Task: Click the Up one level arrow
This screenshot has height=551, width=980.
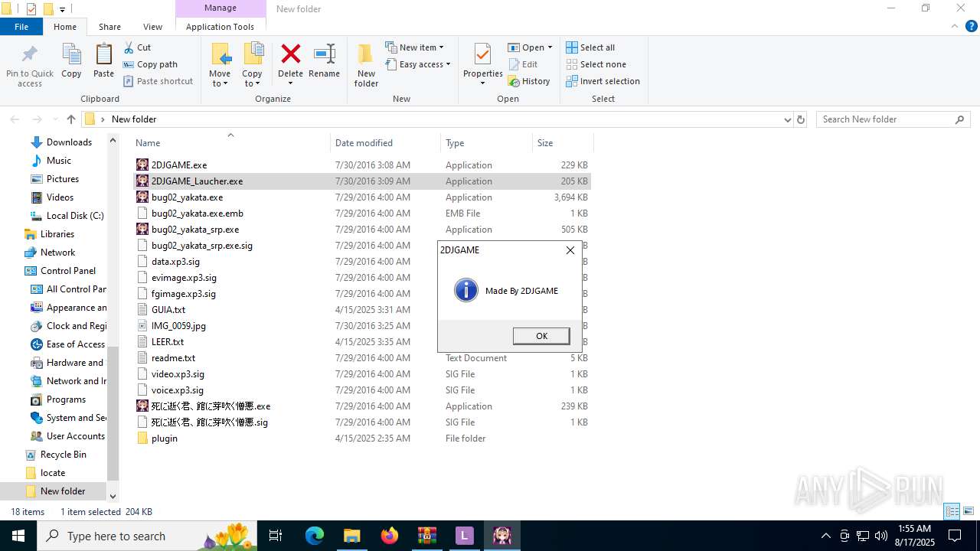Action: click(x=71, y=119)
